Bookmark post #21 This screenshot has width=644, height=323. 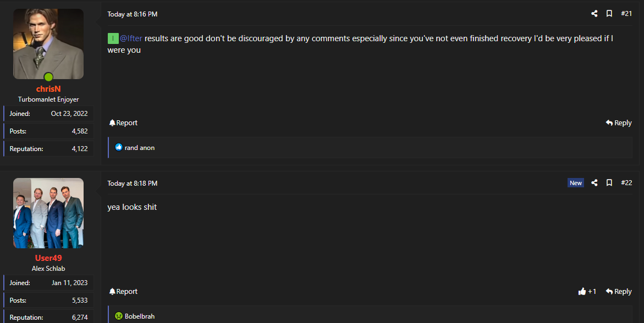click(609, 14)
